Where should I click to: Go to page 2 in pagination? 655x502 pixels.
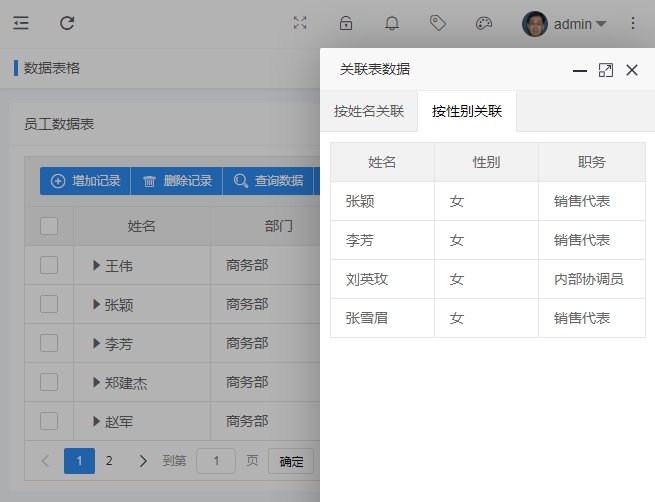click(109, 461)
